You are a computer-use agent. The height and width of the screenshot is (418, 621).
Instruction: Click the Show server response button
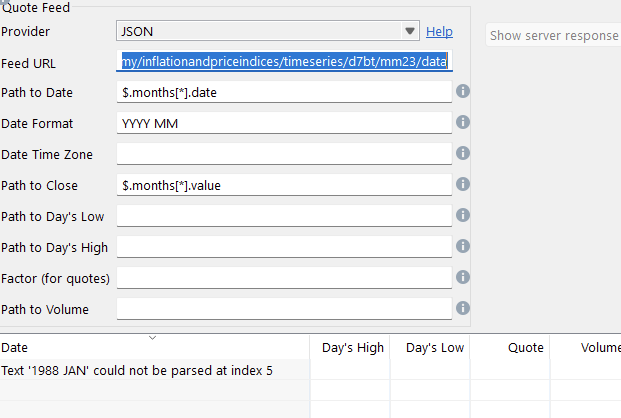tap(553, 35)
